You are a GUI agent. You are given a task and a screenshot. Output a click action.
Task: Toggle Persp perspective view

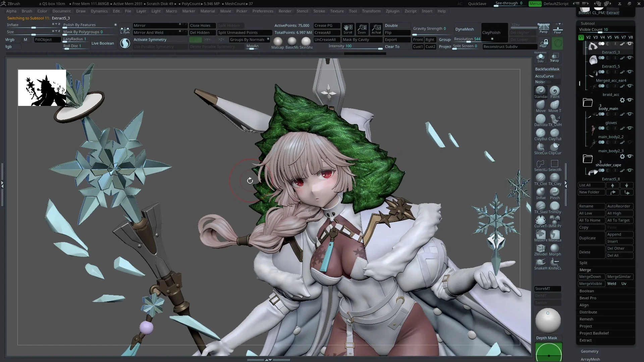coord(543,28)
